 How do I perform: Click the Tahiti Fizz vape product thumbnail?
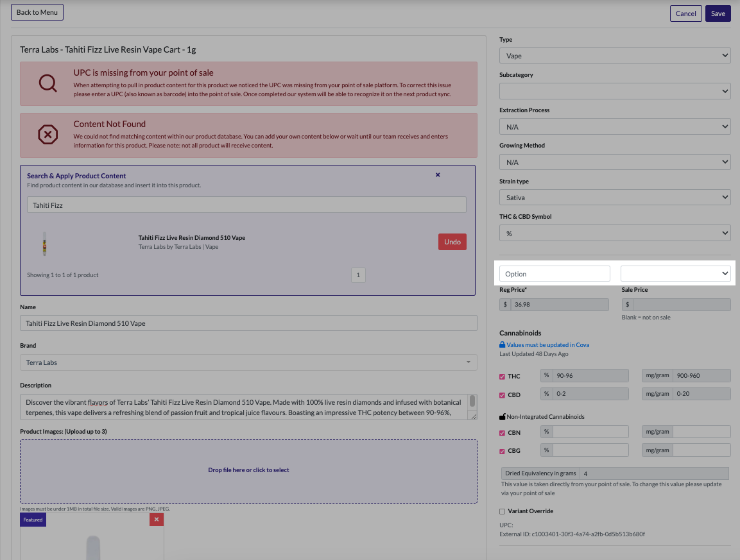point(44,244)
